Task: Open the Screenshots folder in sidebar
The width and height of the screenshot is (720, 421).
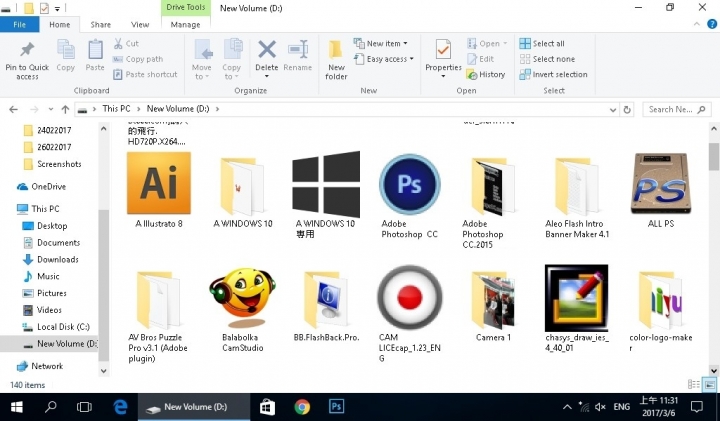Action: click(x=52, y=164)
